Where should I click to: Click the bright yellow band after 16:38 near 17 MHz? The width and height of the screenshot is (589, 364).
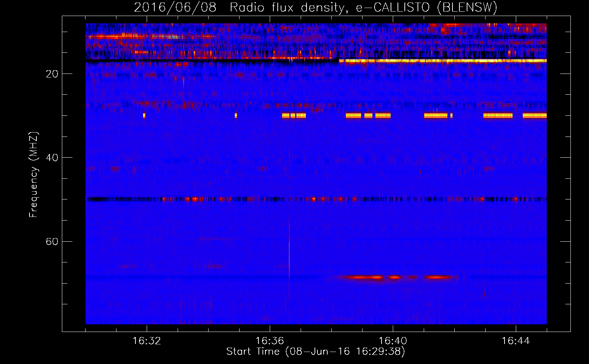443,61
